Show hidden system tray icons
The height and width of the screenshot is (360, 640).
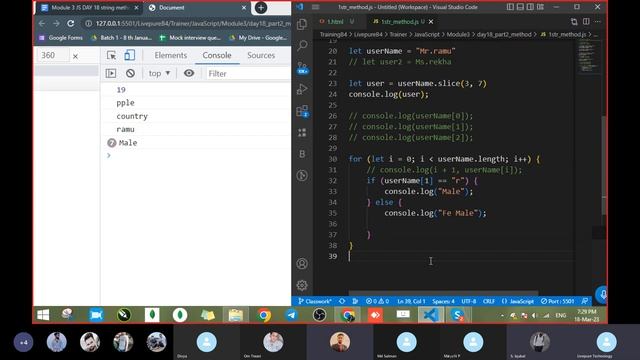[502, 315]
